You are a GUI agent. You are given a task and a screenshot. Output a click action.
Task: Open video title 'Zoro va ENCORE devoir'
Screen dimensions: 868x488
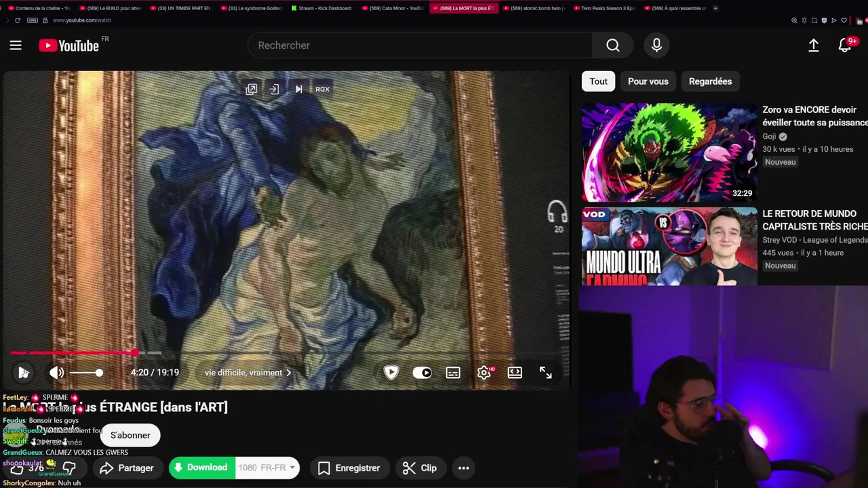click(x=814, y=116)
